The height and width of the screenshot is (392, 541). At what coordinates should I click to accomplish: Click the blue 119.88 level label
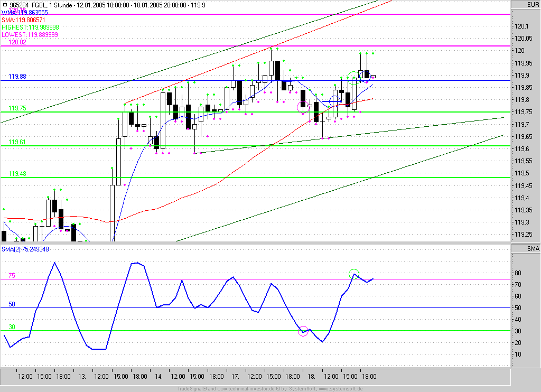[x=17, y=76]
